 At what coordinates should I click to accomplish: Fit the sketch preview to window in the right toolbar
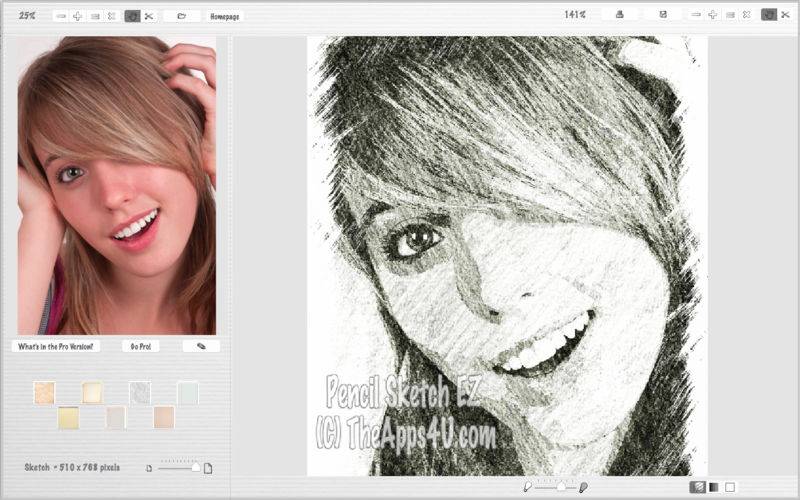(x=746, y=15)
